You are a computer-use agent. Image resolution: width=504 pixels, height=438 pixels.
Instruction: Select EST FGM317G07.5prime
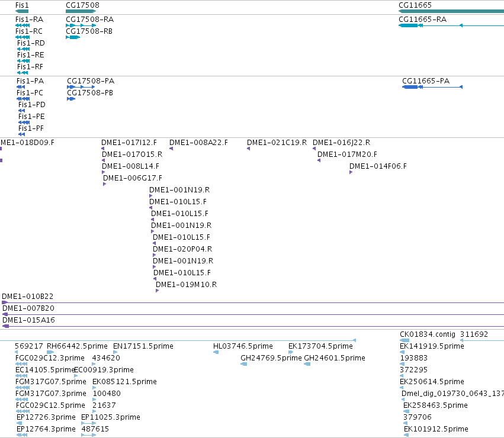coord(23,388)
